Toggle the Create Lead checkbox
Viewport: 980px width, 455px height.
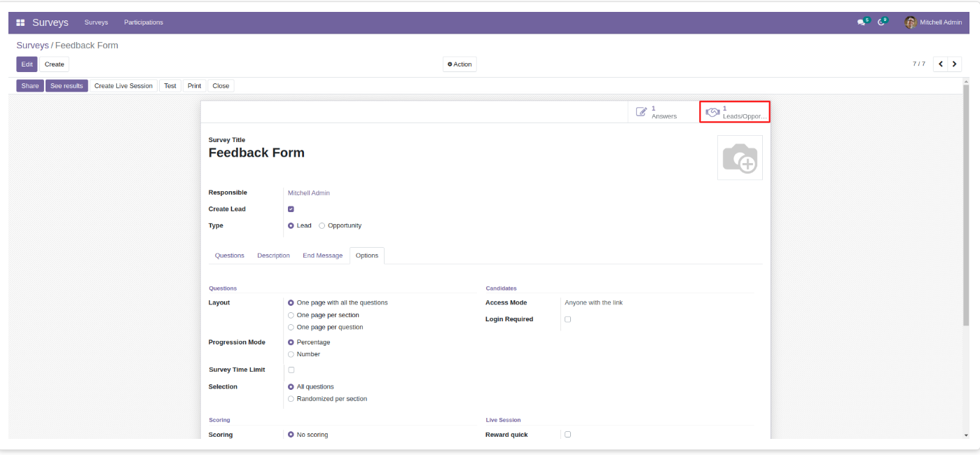291,209
